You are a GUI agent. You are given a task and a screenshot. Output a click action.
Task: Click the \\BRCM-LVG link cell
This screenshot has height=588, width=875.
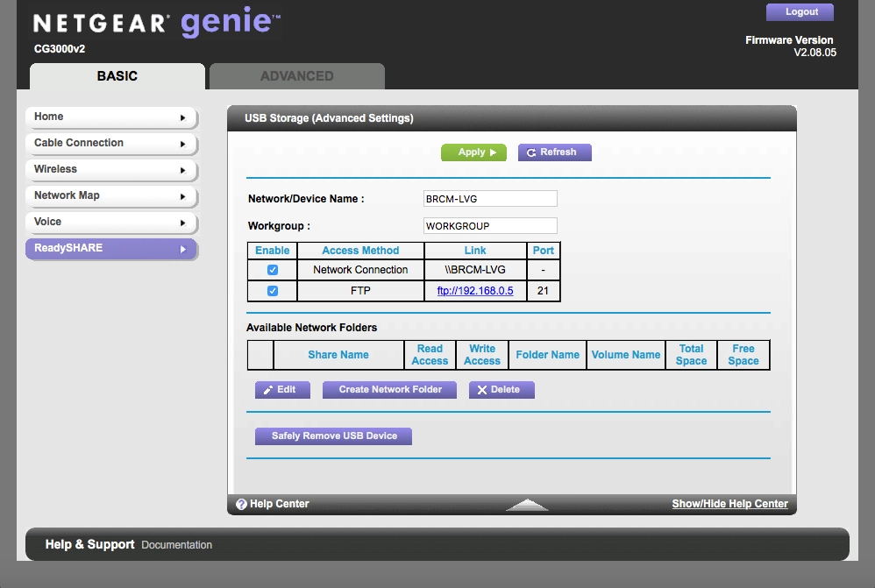click(x=475, y=270)
